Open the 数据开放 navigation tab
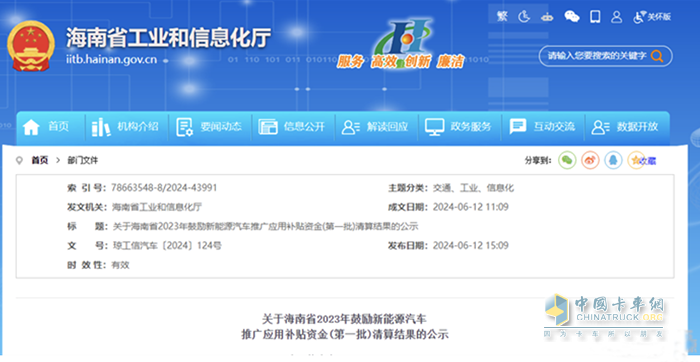Image resolution: width=700 pixels, height=362 pixels. [625, 127]
